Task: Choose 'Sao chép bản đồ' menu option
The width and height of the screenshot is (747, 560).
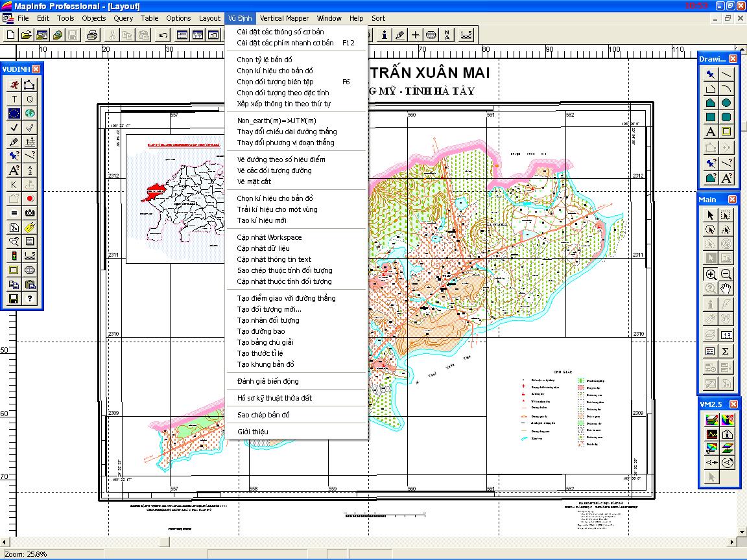Action: point(263,415)
